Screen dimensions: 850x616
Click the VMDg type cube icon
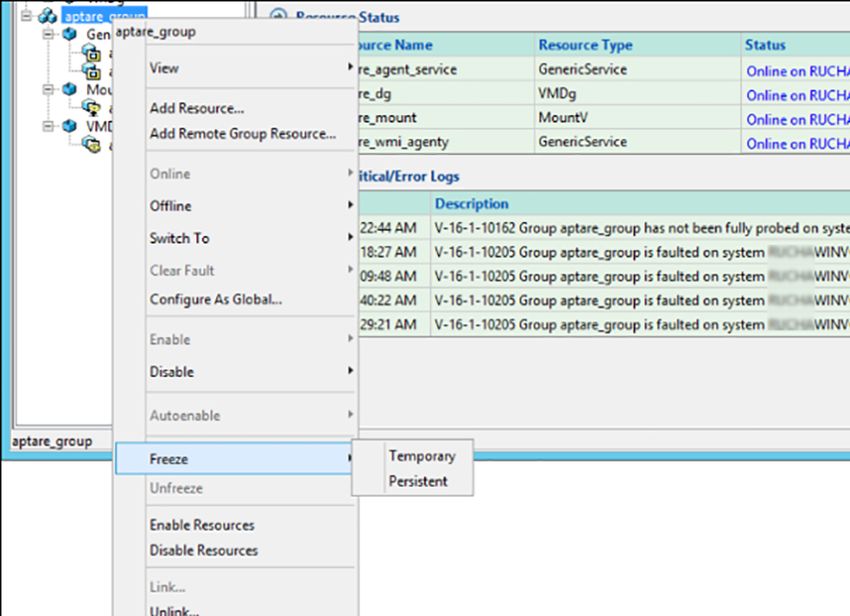click(69, 126)
